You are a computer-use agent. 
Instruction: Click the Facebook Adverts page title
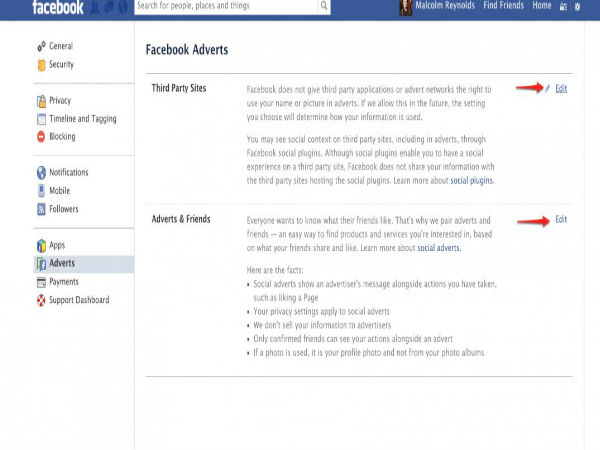click(x=187, y=50)
